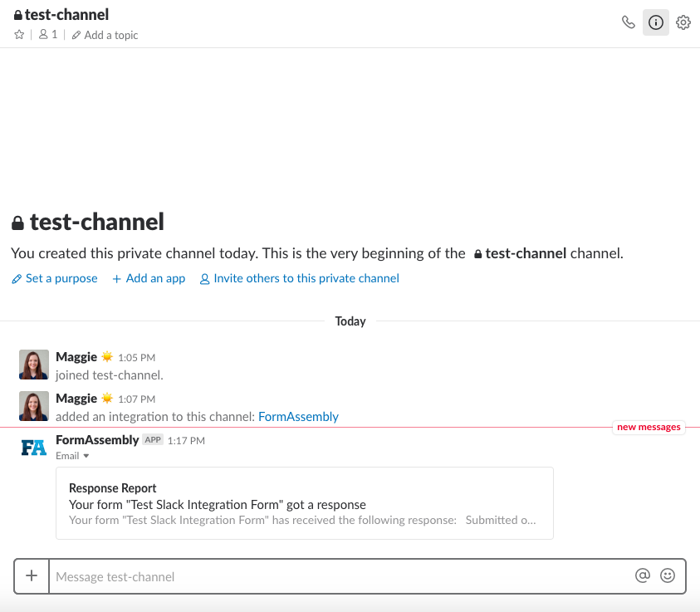Add a topic to test-channel
Viewport: 700px width, 612px height.
(110, 35)
